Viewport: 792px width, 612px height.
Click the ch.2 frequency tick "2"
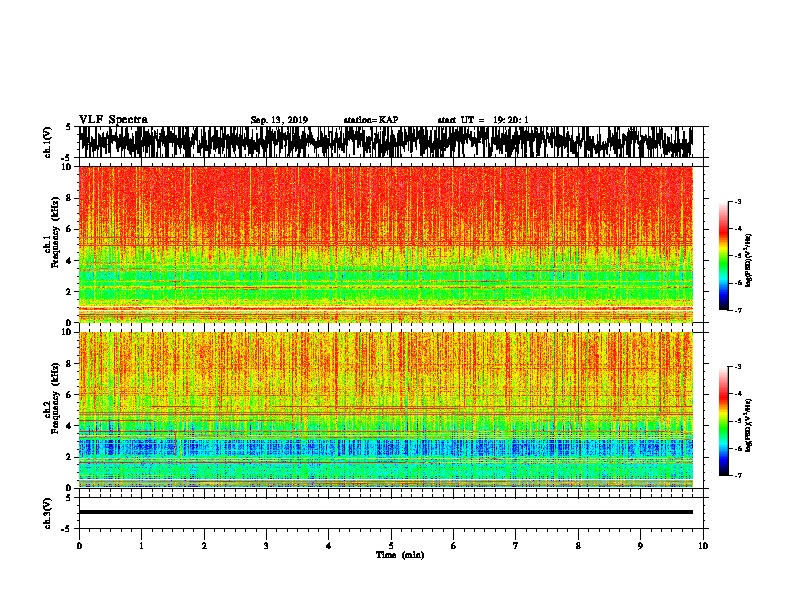coord(69,457)
